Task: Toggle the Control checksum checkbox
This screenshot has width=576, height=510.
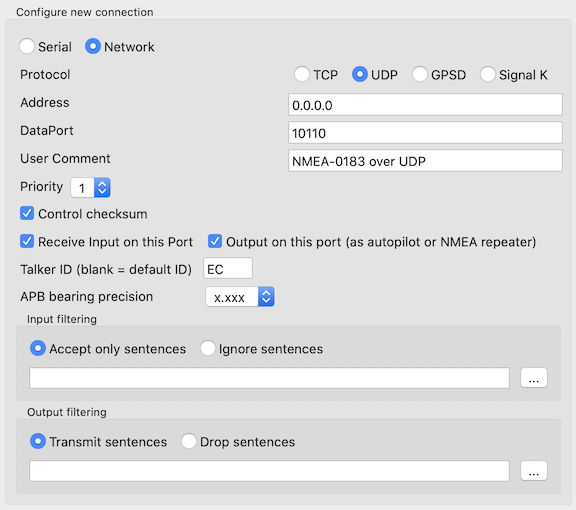Action: 27,213
